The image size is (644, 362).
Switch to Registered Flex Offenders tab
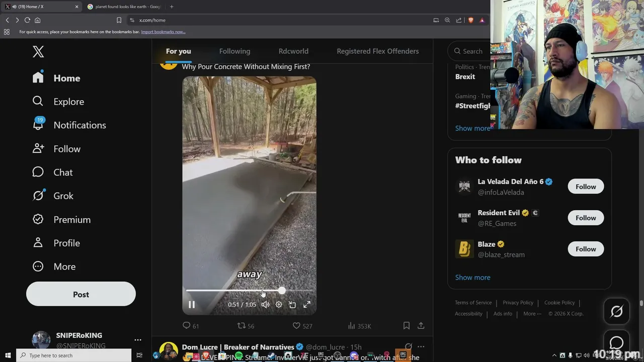(x=377, y=51)
